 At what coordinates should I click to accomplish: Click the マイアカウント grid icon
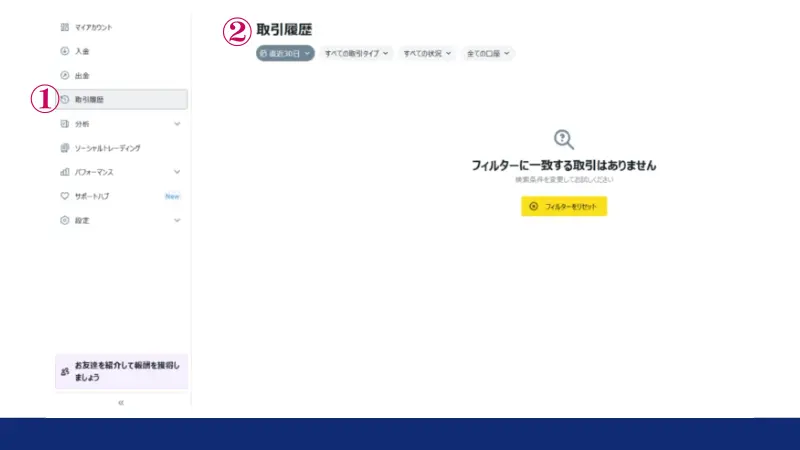(65, 27)
